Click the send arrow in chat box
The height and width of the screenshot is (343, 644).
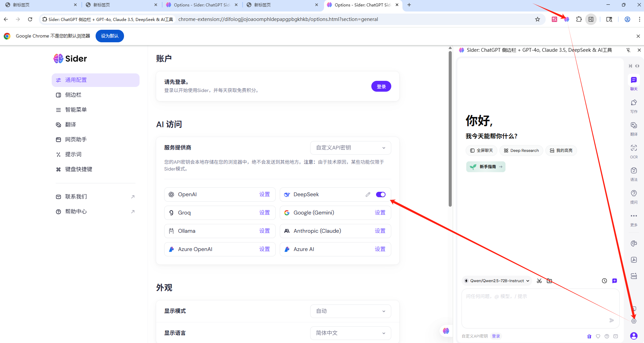612,320
